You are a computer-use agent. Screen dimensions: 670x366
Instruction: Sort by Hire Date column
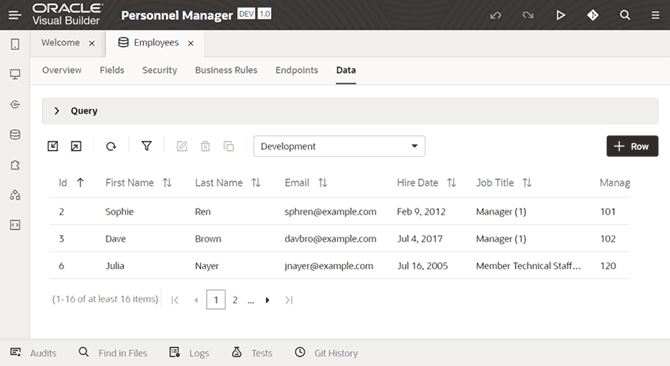point(452,183)
